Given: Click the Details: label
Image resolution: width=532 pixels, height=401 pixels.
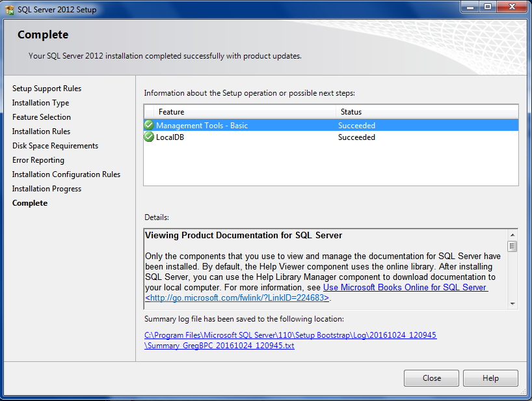Looking at the screenshot, I should tap(157, 217).
